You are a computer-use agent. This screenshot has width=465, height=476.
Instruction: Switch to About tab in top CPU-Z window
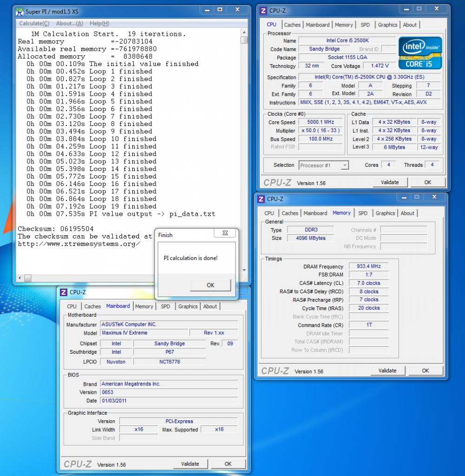pyautogui.click(x=410, y=25)
